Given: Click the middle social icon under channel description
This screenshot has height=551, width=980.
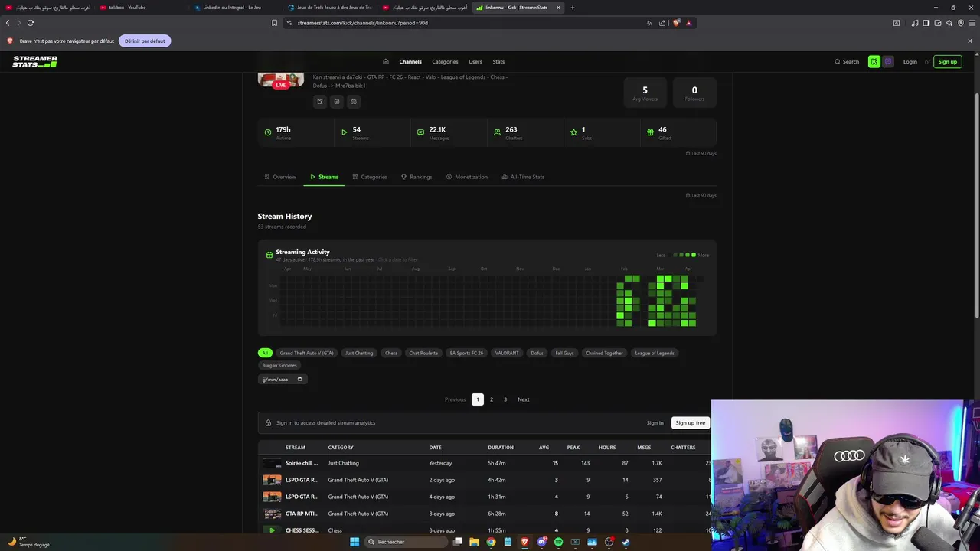Looking at the screenshot, I should click(337, 101).
